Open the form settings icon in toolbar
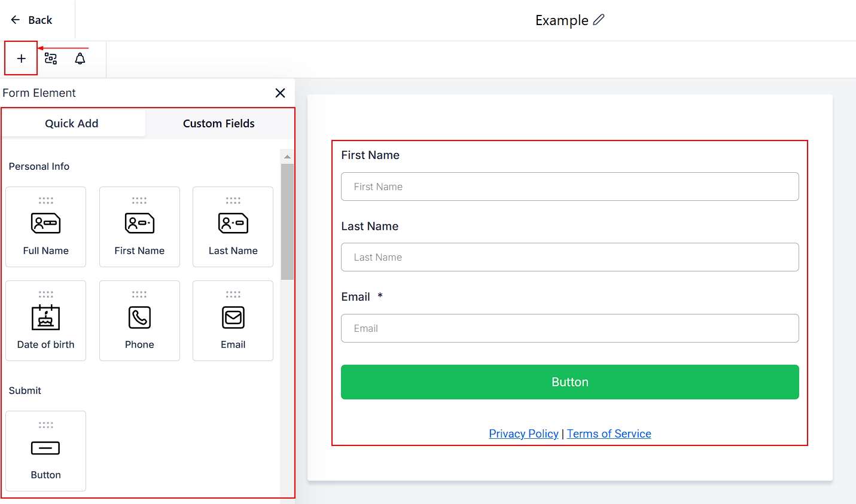Screen dimensions: 856x504 [51, 59]
